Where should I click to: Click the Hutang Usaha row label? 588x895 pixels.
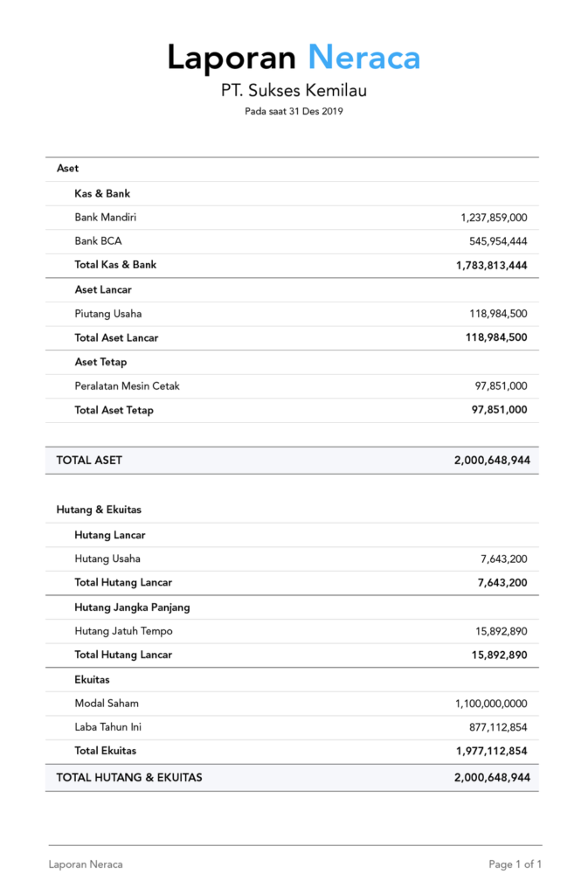click(x=107, y=559)
